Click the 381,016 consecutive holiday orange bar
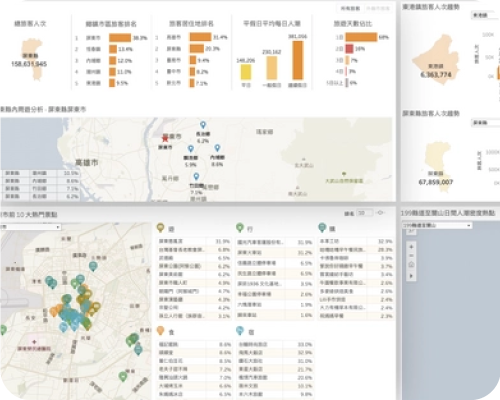 point(298,60)
